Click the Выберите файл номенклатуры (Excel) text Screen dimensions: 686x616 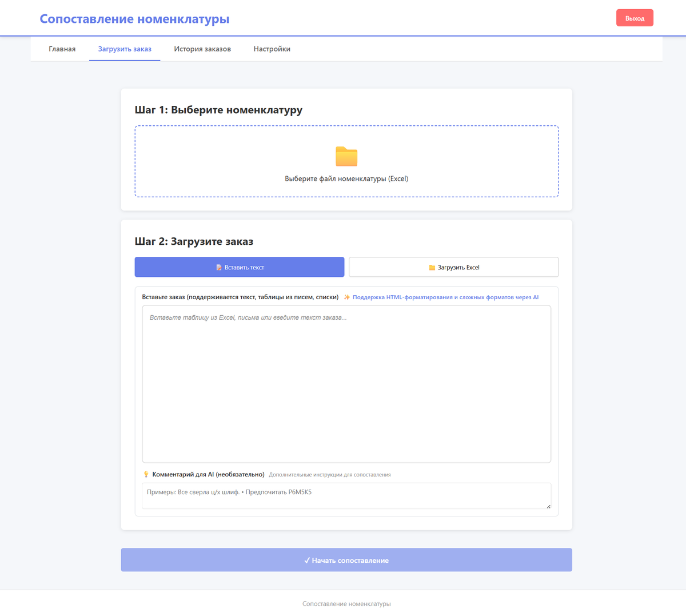(346, 178)
